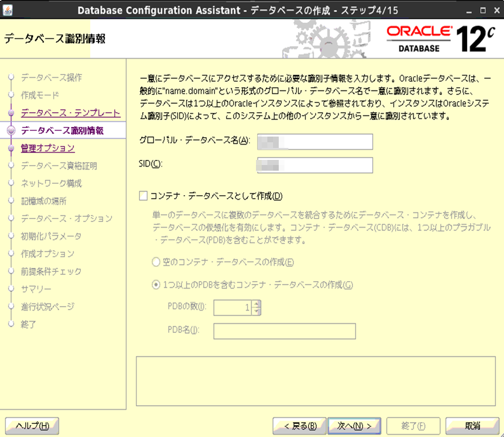504x437 pixels.
Task: Click the 終了 step in the sidebar
Action: (x=28, y=324)
